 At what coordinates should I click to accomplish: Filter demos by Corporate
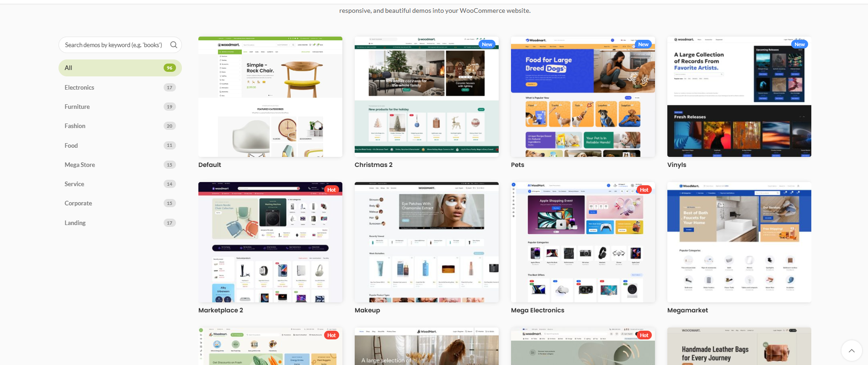pyautogui.click(x=120, y=203)
